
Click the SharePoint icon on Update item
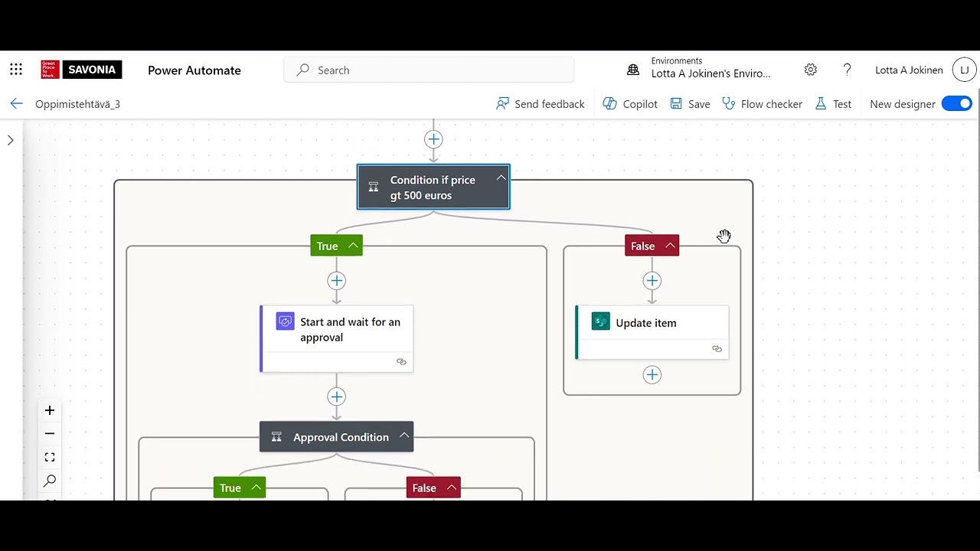pos(600,321)
